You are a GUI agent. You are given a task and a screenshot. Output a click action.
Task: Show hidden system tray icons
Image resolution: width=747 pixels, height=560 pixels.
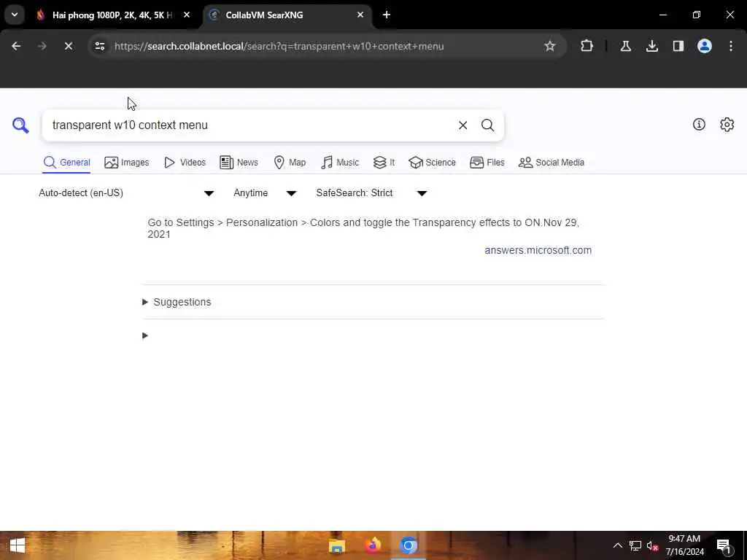click(x=617, y=545)
